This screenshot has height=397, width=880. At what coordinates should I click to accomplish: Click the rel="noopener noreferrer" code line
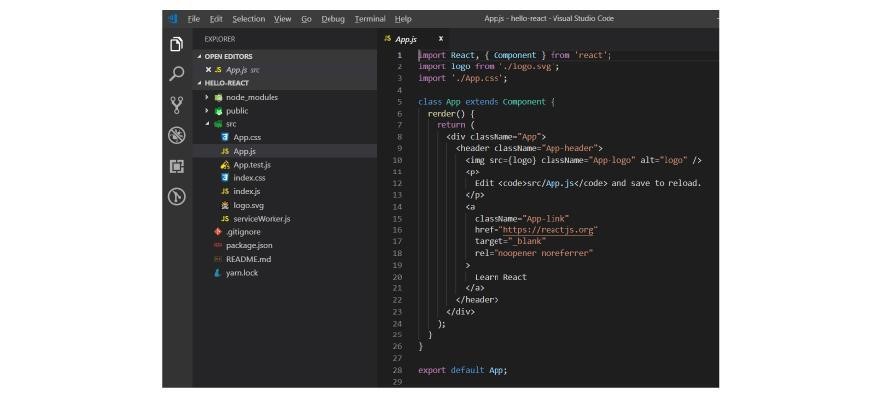534,253
